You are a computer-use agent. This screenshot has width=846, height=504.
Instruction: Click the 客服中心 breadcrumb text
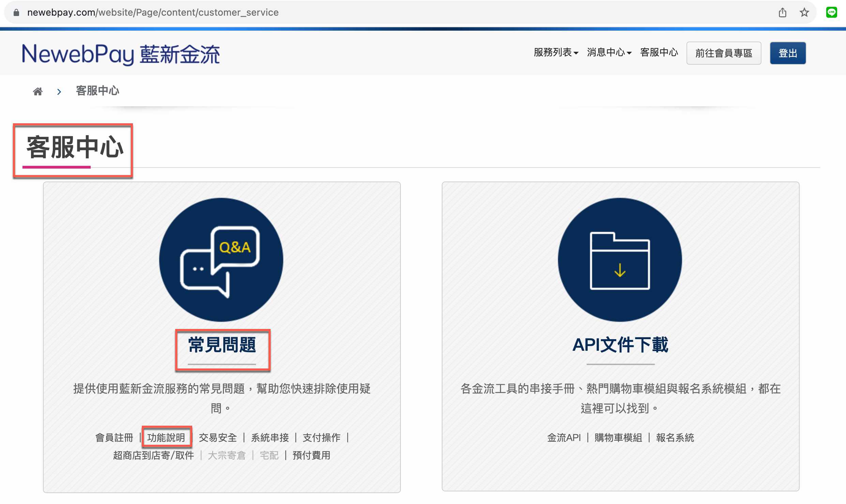point(97,91)
